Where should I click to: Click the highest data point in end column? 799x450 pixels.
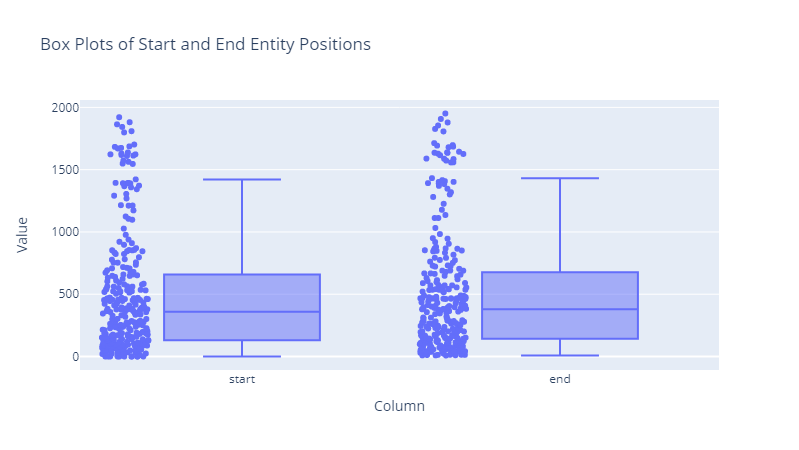coord(445,114)
